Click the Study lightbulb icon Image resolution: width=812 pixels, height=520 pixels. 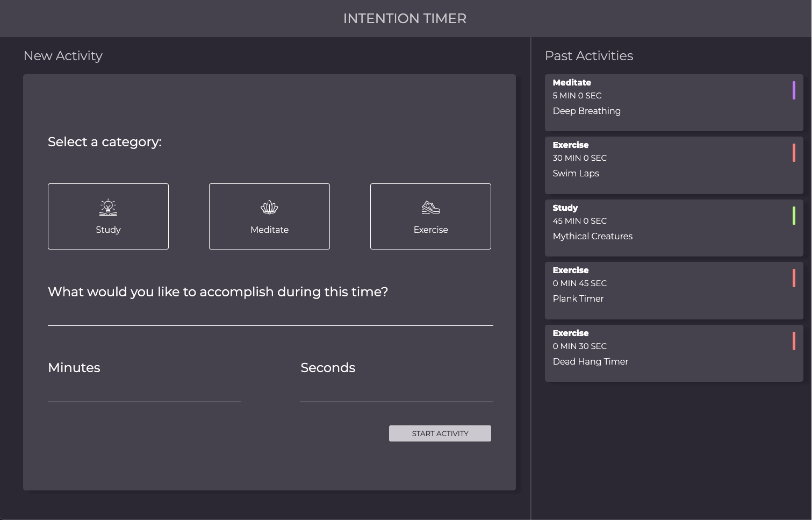108,207
